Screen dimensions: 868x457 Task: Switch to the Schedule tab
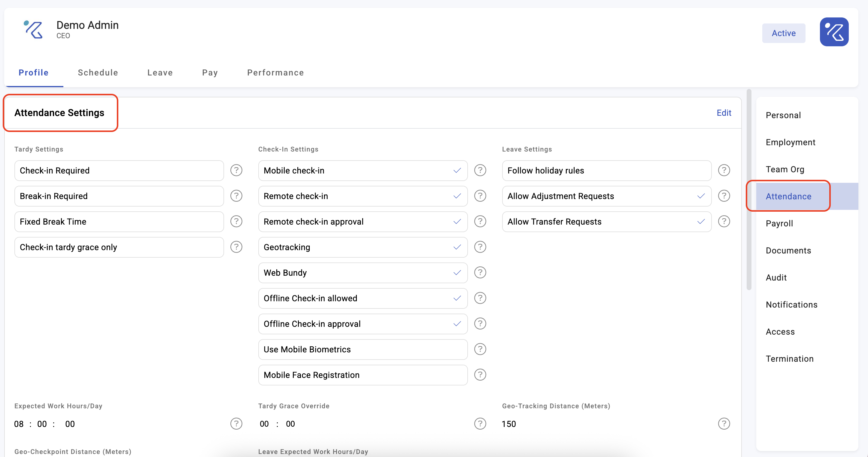[x=98, y=72]
